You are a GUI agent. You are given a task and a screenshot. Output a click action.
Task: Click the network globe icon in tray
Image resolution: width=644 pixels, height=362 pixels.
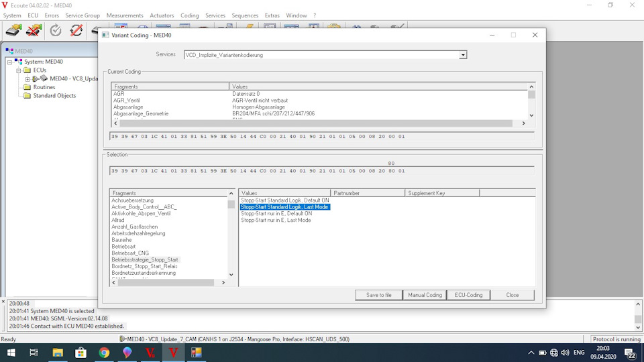tap(553, 353)
